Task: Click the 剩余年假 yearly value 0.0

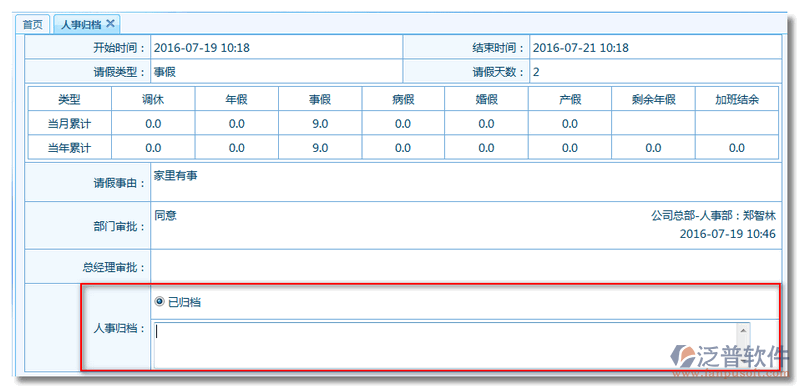Action: pos(654,148)
